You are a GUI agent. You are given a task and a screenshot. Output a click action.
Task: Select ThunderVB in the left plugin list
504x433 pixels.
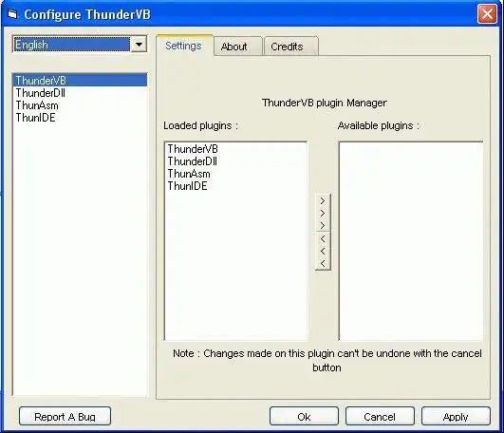80,81
